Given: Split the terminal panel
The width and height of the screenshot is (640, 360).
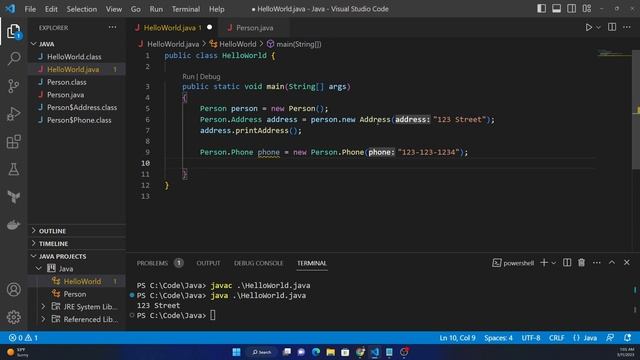Looking at the screenshot, I should coord(567,263).
